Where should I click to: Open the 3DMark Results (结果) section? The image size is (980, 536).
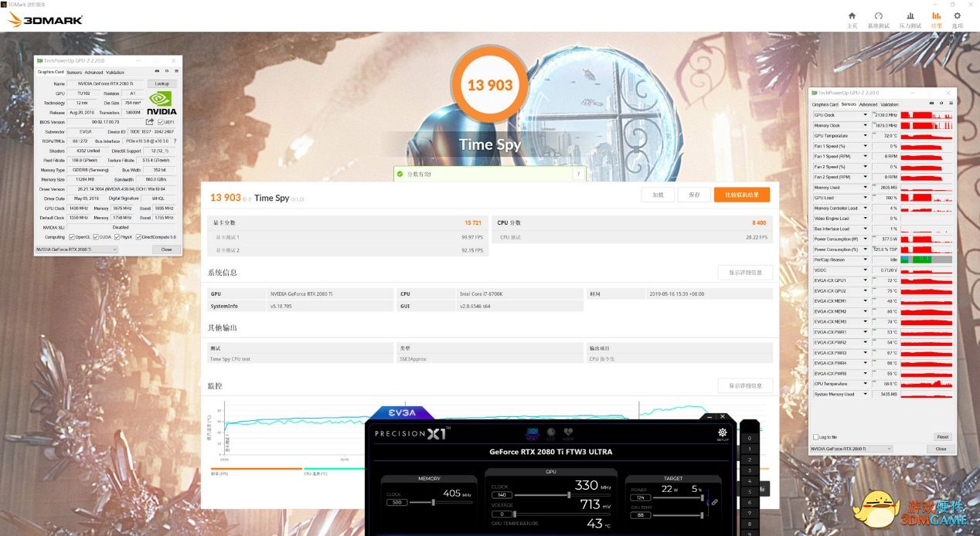coord(937,19)
